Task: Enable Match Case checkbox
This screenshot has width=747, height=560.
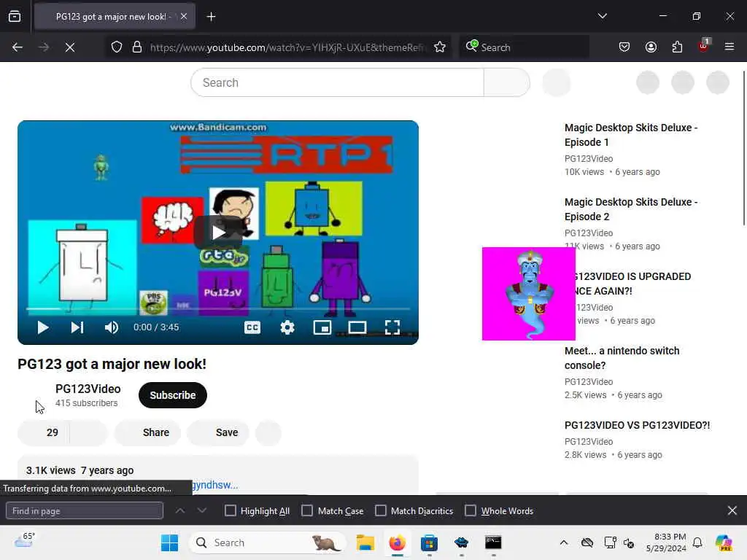Action: (x=307, y=511)
